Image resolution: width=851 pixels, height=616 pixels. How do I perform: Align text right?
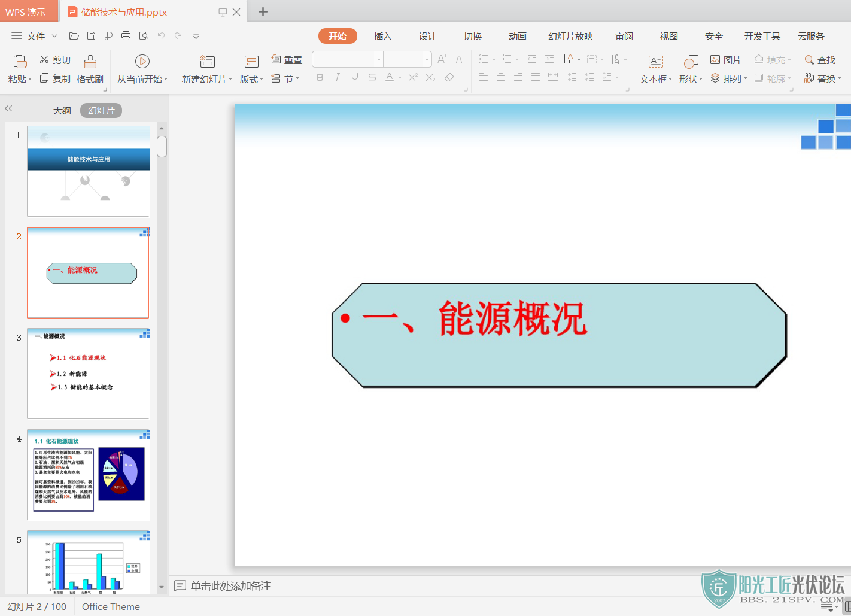coord(518,77)
